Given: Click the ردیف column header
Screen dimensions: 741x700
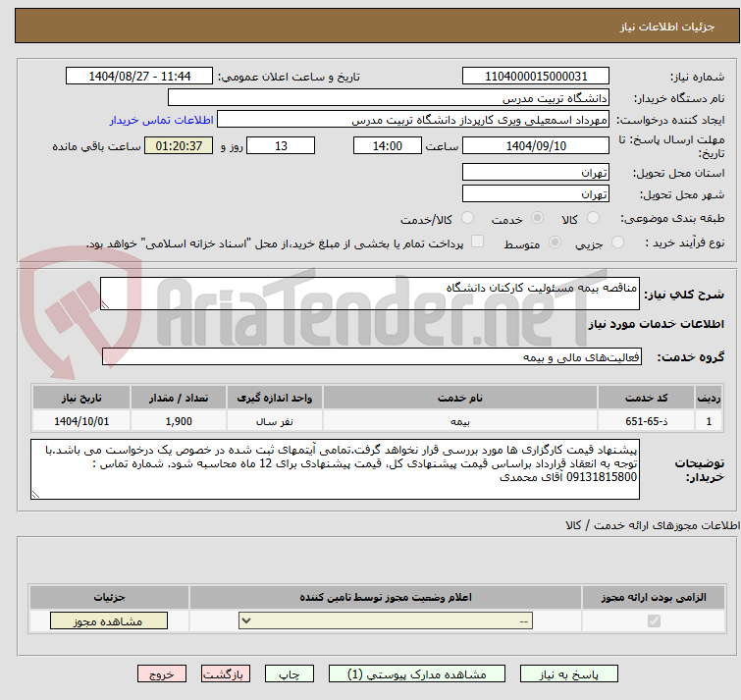Looking at the screenshot, I should click(x=709, y=398).
